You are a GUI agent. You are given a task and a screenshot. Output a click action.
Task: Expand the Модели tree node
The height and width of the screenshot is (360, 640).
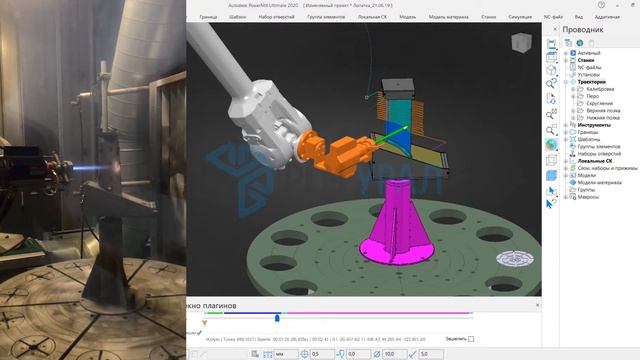566,175
